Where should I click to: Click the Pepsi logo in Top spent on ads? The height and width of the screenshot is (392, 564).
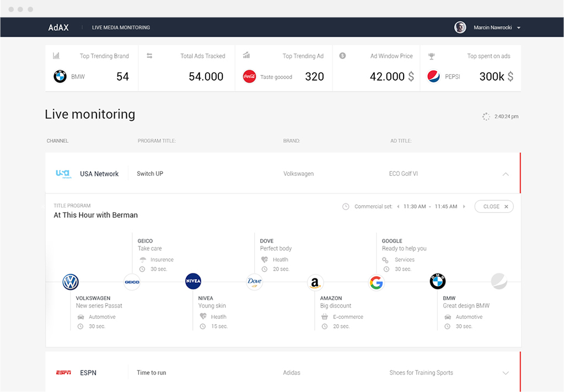point(433,76)
